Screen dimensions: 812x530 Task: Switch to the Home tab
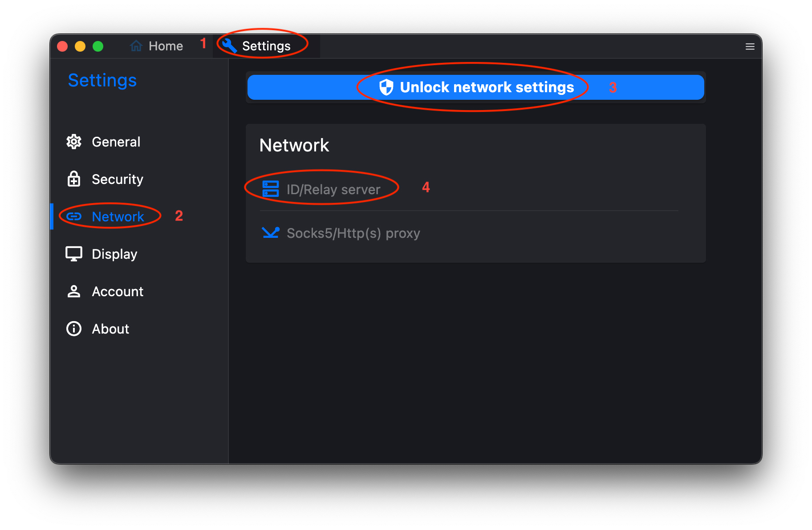coord(166,46)
